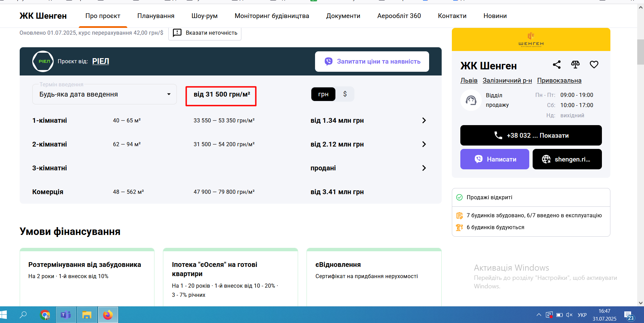Open Шоу-рум tab
The image size is (644, 323).
coord(204,16)
